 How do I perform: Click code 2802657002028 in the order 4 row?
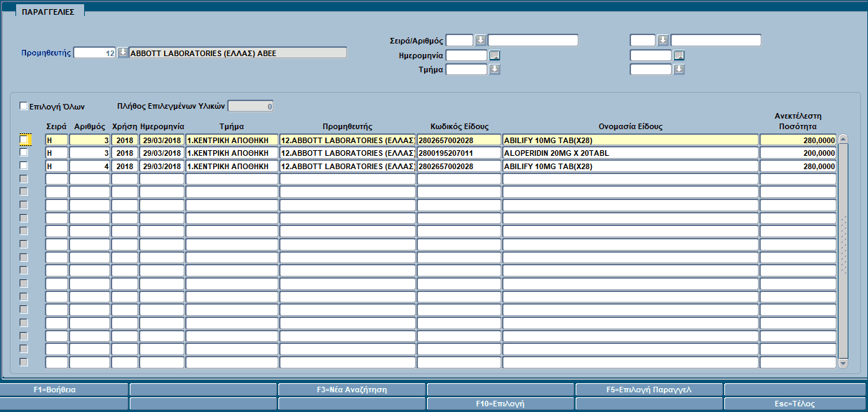(x=459, y=166)
